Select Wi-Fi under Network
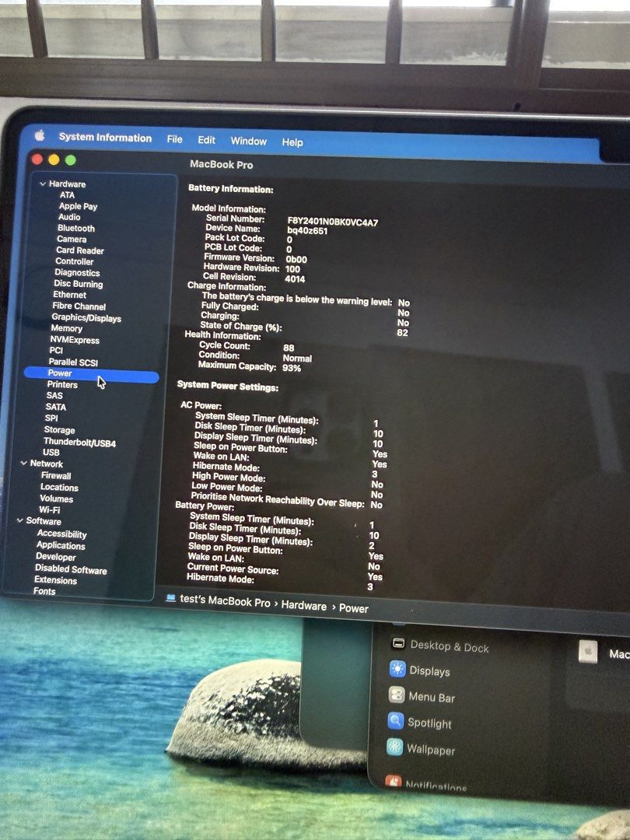This screenshot has width=630, height=840. (49, 510)
